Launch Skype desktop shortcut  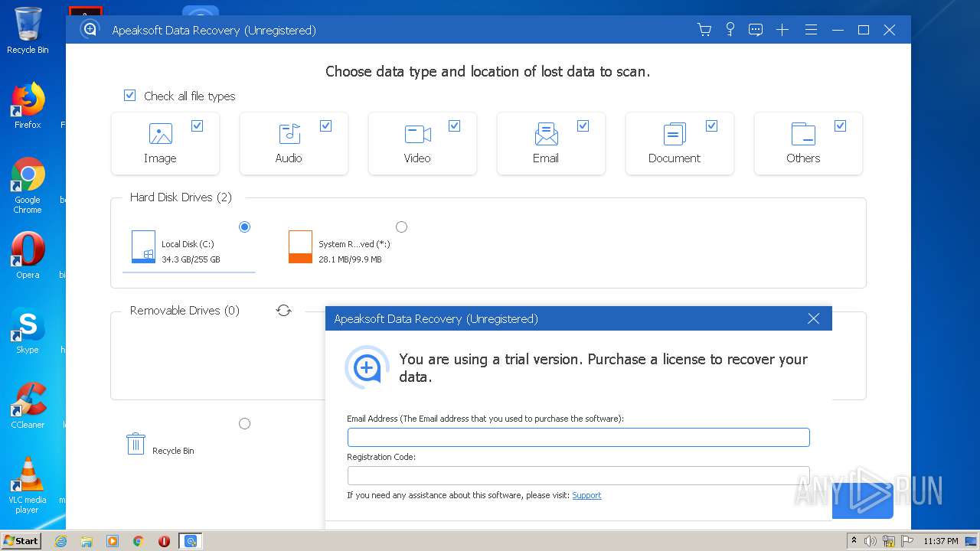[28, 331]
